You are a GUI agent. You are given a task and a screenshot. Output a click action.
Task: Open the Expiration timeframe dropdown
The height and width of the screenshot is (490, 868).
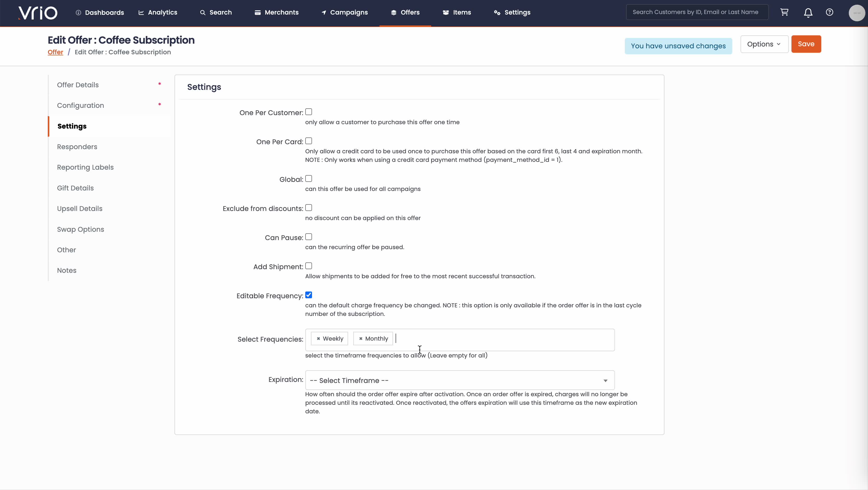tap(460, 380)
